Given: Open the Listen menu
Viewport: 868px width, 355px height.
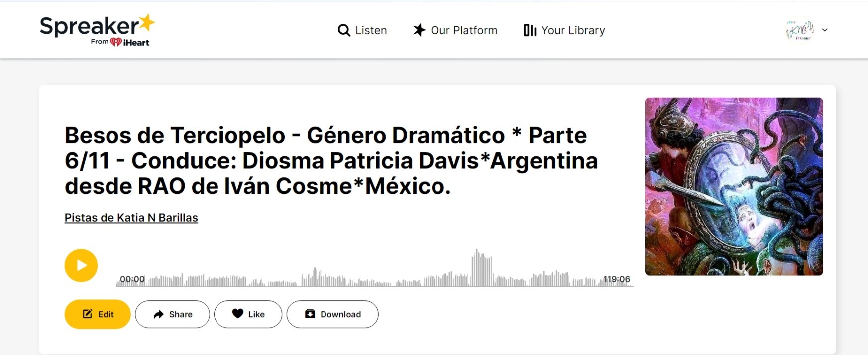Looking at the screenshot, I should tap(362, 30).
